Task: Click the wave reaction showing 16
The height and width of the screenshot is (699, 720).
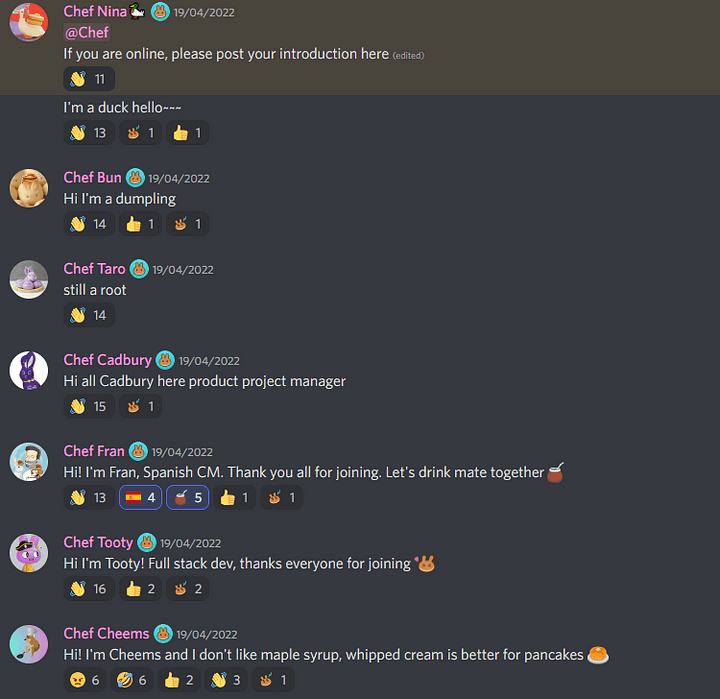Action: [x=89, y=589]
